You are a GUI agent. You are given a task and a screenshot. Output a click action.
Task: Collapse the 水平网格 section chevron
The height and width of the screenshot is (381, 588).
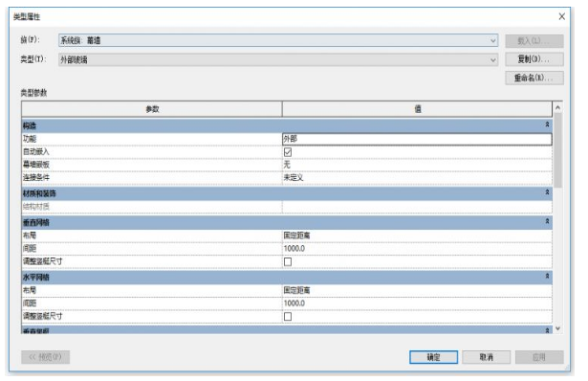[x=547, y=277]
